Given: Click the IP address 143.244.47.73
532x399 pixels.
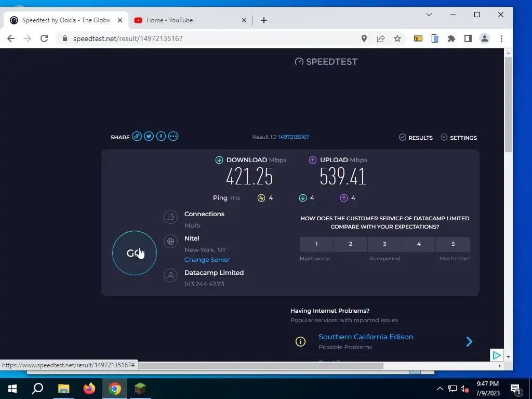Looking at the screenshot, I should pyautogui.click(x=204, y=284).
